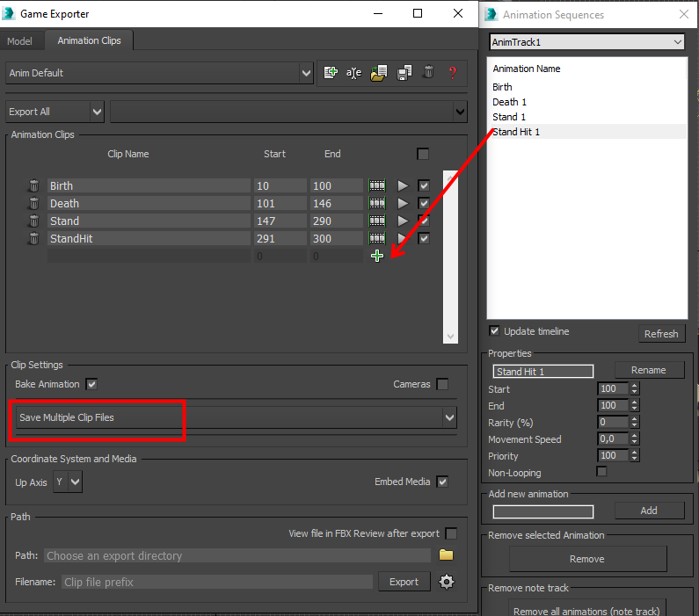Enable View file in FBX Review checkbox

451,533
